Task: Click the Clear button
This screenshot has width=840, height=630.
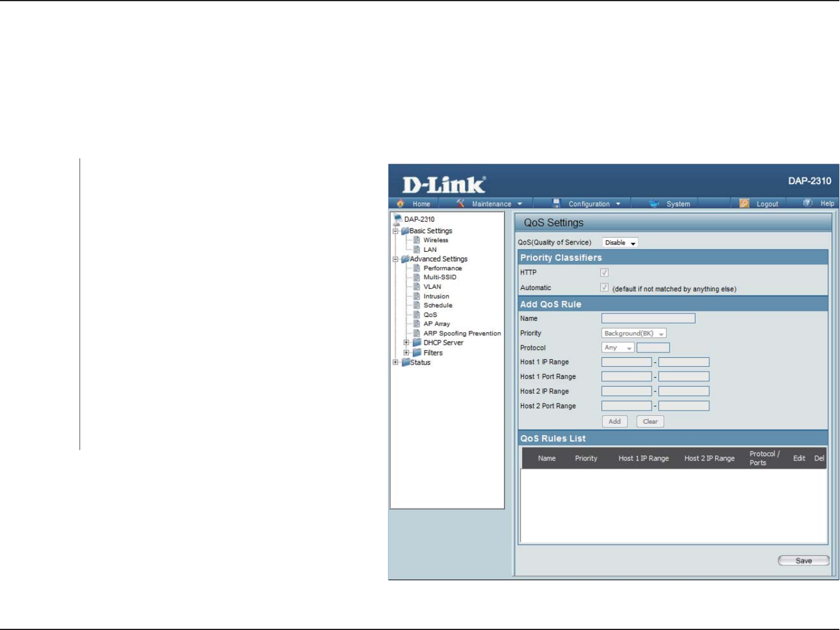Action: 651,421
